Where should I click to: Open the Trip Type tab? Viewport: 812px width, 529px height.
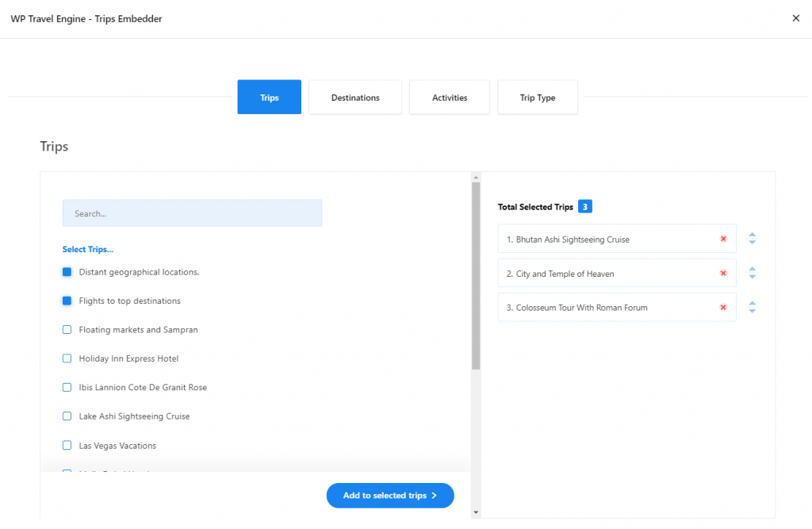click(538, 97)
